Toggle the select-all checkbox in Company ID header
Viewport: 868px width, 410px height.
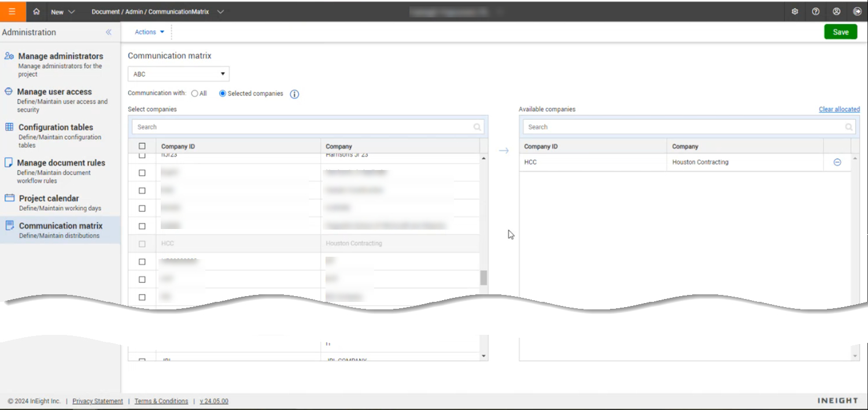(x=142, y=146)
